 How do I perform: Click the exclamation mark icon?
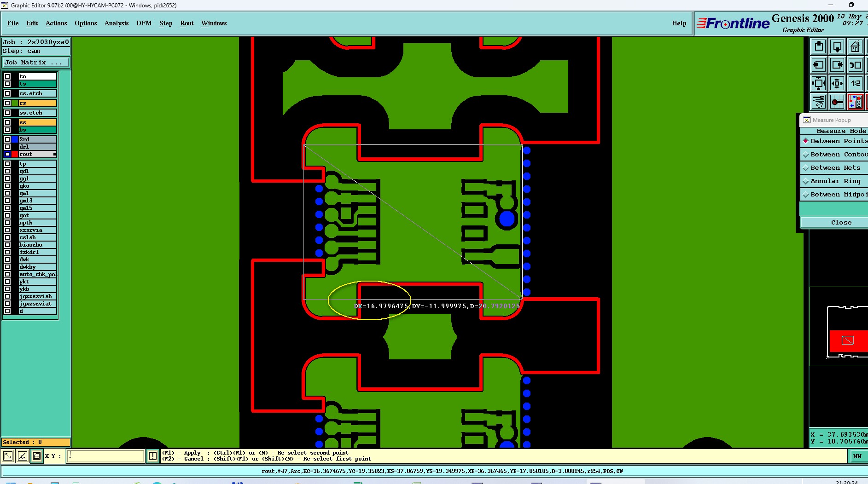tap(153, 456)
